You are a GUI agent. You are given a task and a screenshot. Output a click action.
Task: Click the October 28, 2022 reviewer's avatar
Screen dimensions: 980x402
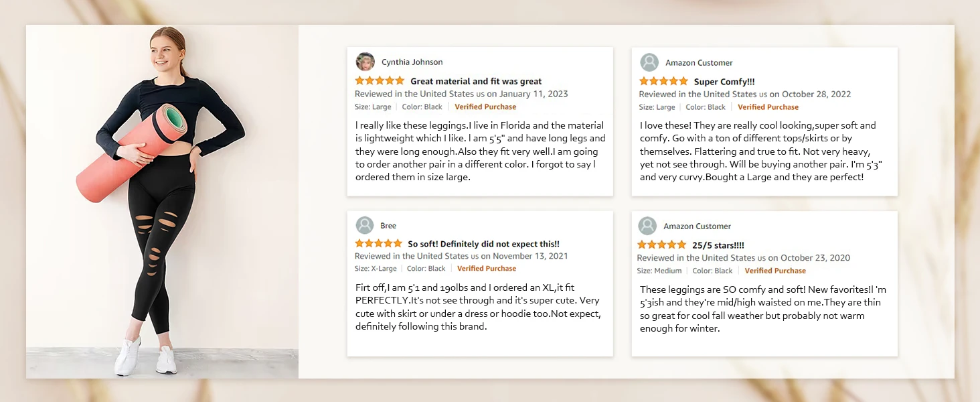[x=649, y=62]
